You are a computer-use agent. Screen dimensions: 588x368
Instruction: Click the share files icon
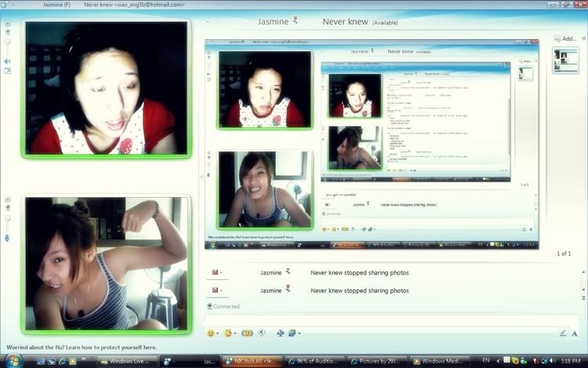[x=292, y=333]
